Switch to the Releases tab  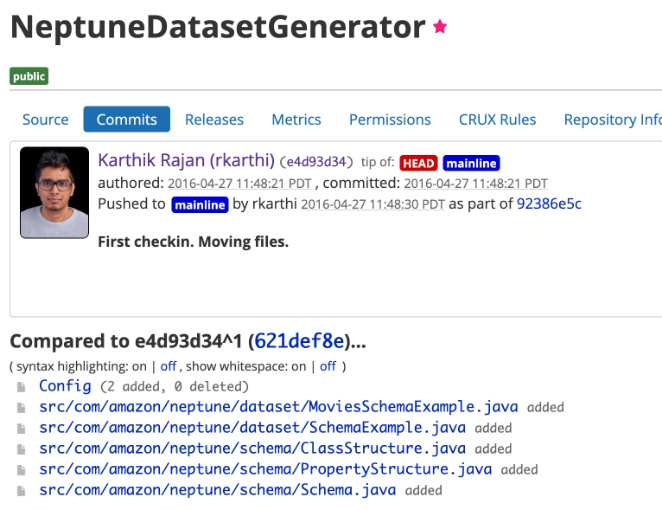point(214,119)
